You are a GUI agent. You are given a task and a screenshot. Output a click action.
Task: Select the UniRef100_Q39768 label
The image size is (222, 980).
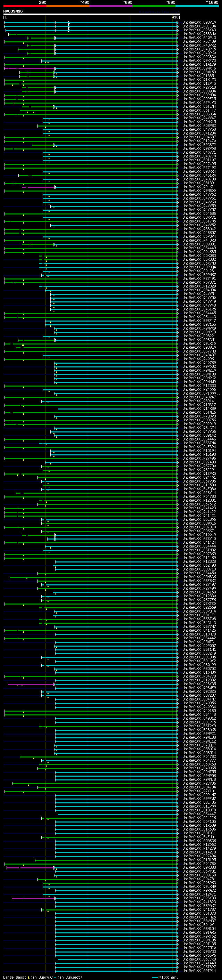pyautogui.click(x=199, y=875)
